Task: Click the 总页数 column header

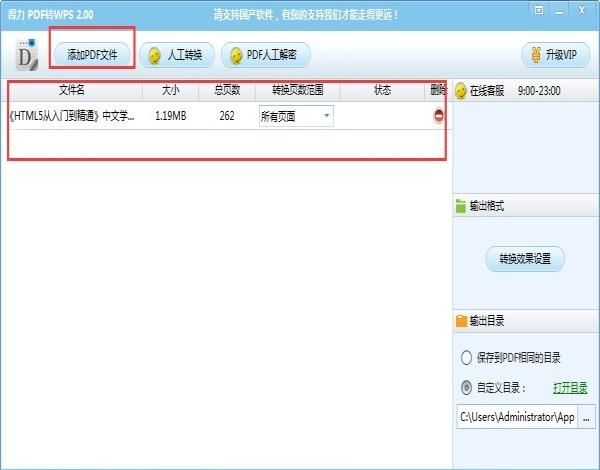Action: (x=227, y=90)
